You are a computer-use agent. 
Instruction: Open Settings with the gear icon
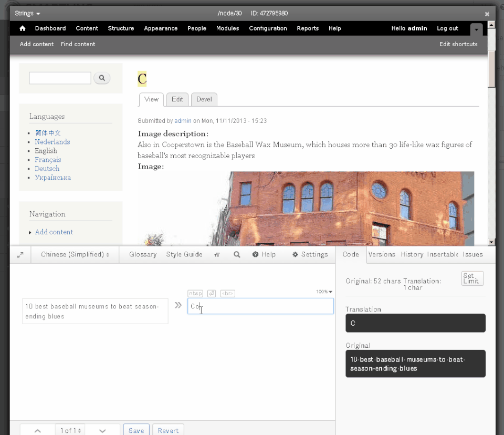[310, 254]
